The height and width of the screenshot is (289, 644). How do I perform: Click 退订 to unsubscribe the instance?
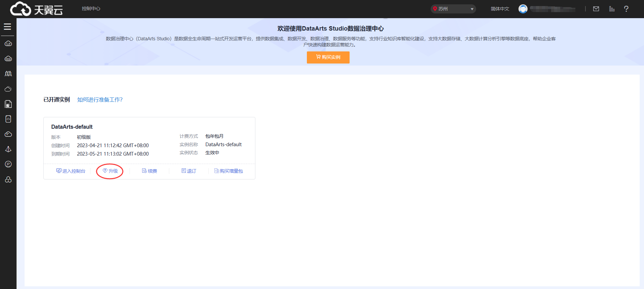tap(189, 171)
